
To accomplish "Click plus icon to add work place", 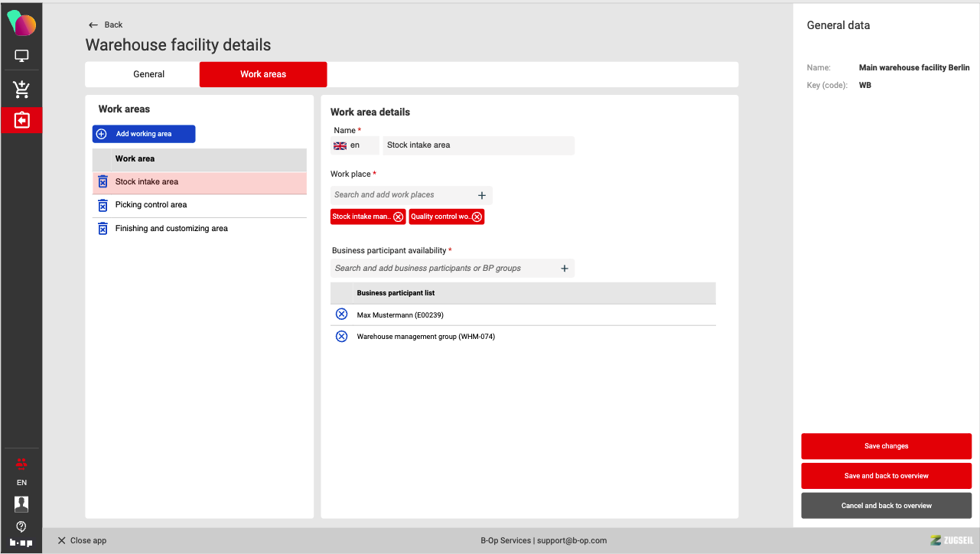I will click(x=482, y=195).
